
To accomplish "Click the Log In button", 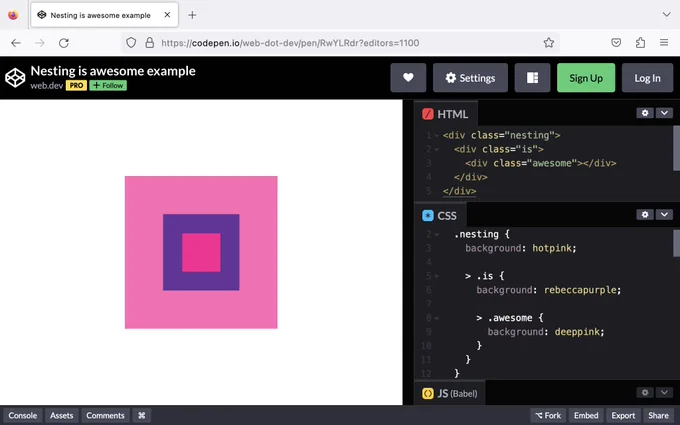I will [647, 78].
